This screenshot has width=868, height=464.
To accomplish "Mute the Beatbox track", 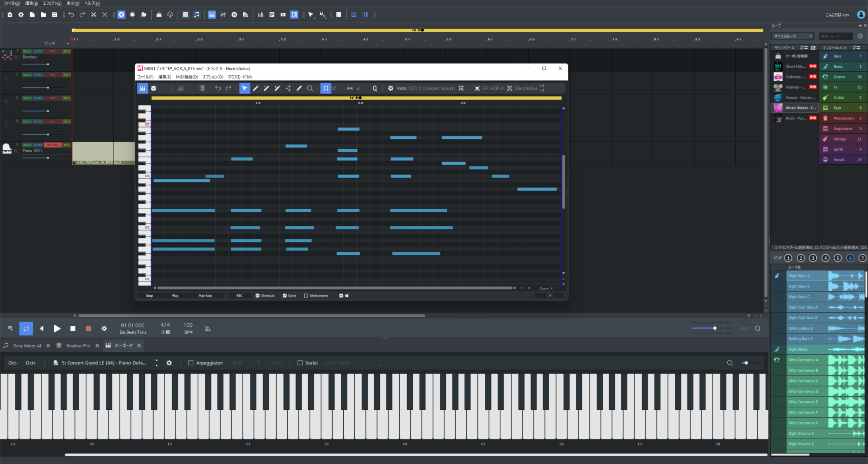I will click(39, 51).
